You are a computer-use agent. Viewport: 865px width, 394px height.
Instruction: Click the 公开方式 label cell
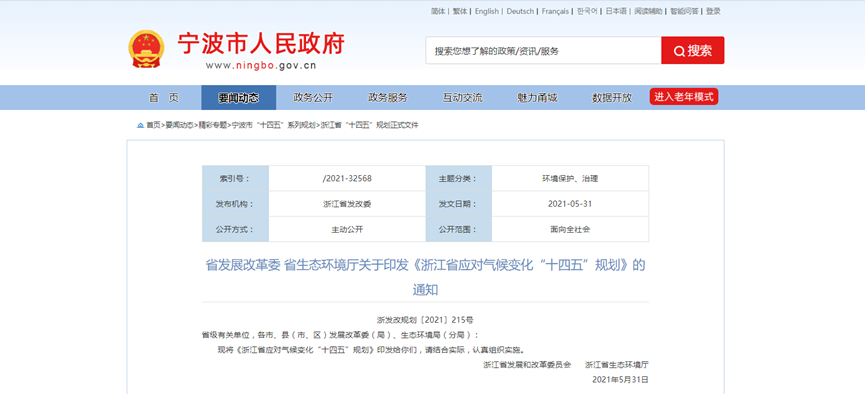coord(236,230)
